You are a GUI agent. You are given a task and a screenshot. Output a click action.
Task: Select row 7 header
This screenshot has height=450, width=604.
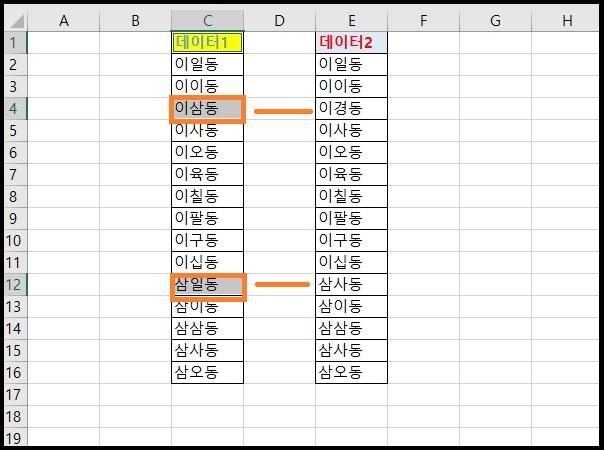point(15,175)
